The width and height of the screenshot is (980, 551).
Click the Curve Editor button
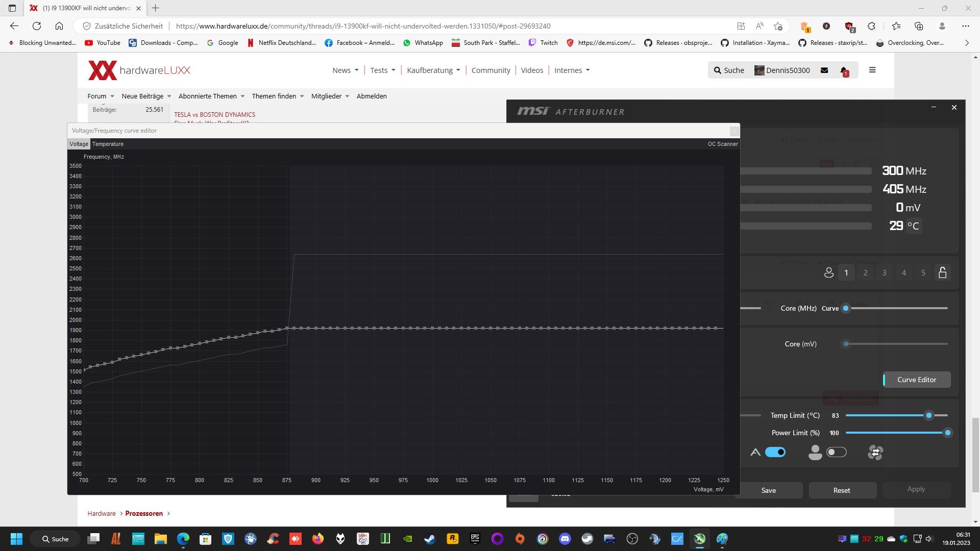point(917,380)
